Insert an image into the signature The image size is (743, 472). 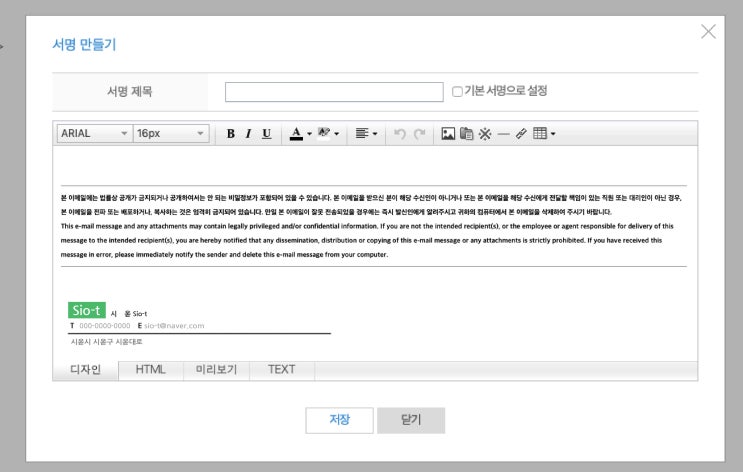tap(448, 134)
